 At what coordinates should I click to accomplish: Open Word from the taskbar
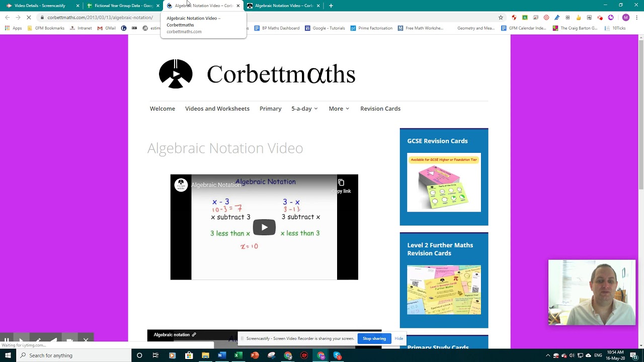coord(221,355)
